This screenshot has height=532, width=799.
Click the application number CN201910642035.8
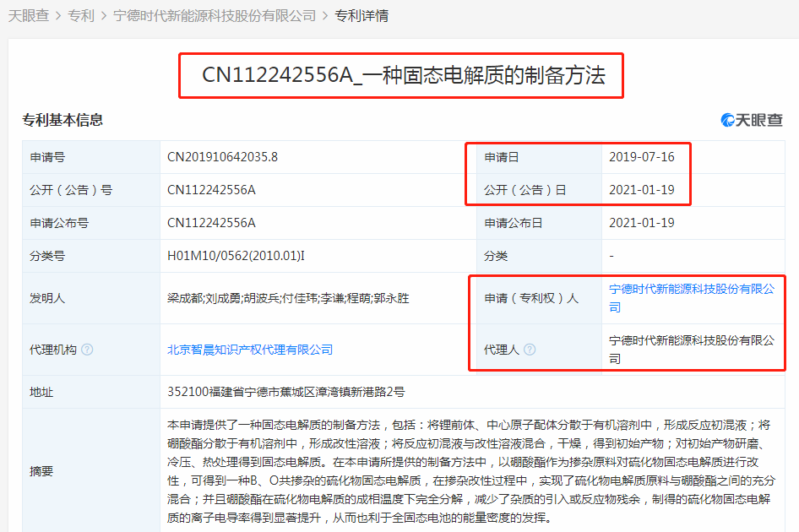click(x=222, y=157)
